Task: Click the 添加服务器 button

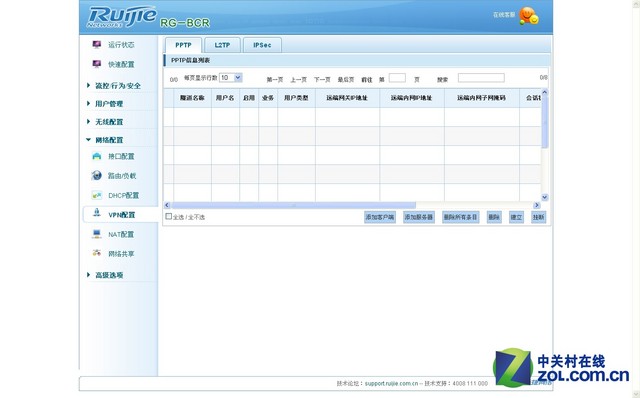Action: (418, 217)
